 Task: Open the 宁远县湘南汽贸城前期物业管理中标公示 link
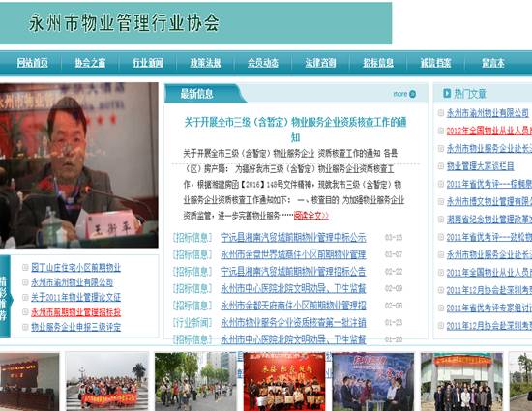coord(293,238)
